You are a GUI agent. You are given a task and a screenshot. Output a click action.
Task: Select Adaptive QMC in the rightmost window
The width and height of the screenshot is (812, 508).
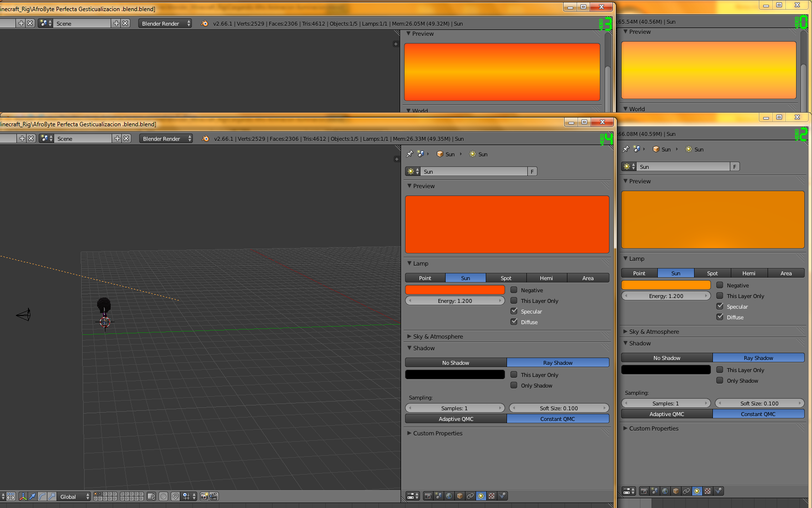click(667, 414)
